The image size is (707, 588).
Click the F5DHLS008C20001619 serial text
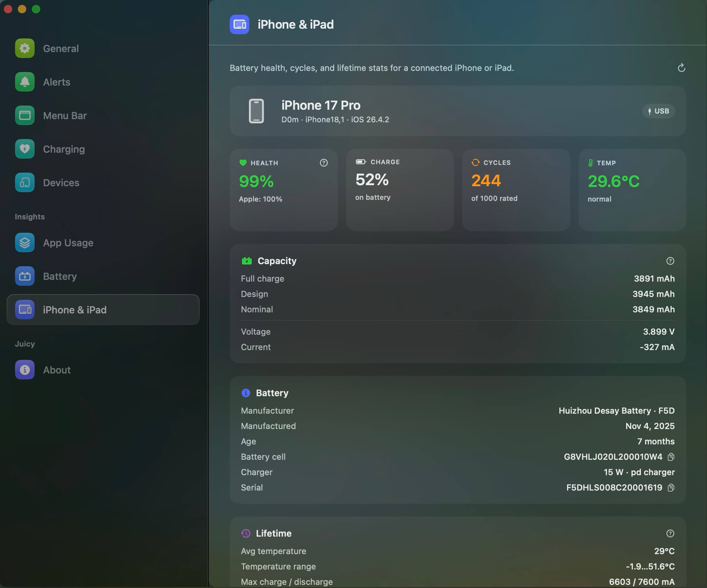pos(614,487)
